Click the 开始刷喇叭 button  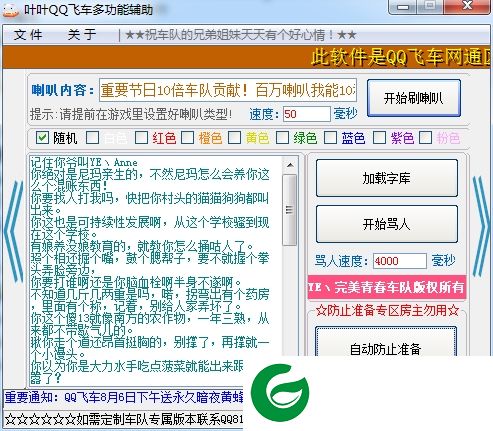point(414,98)
